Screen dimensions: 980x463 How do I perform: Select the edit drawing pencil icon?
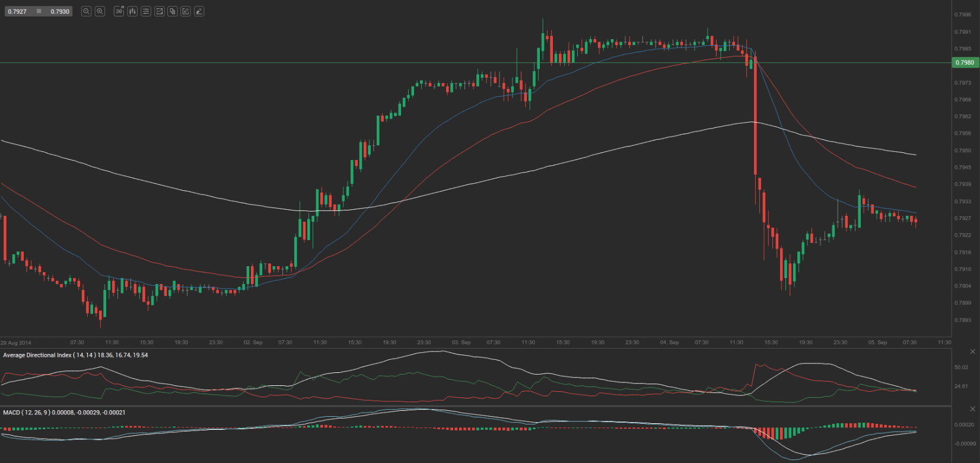[186, 11]
